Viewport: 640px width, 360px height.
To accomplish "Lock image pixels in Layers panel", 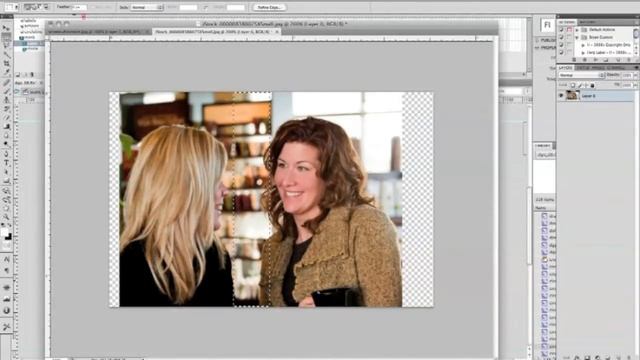I will tap(580, 85).
